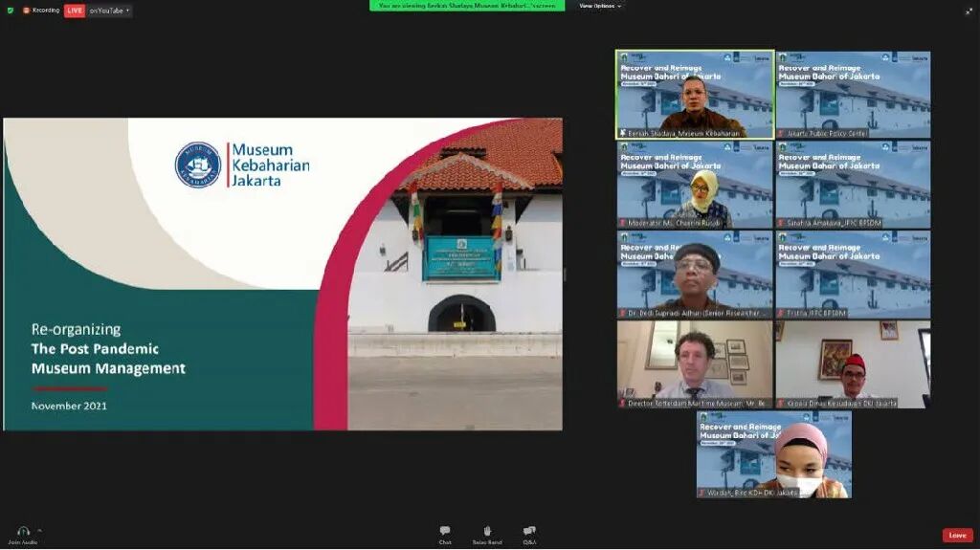This screenshot has width=980, height=550.
Task: Select the Kepala Dinas Kebudayaan DKI Jakarta tile
Action: (853, 364)
